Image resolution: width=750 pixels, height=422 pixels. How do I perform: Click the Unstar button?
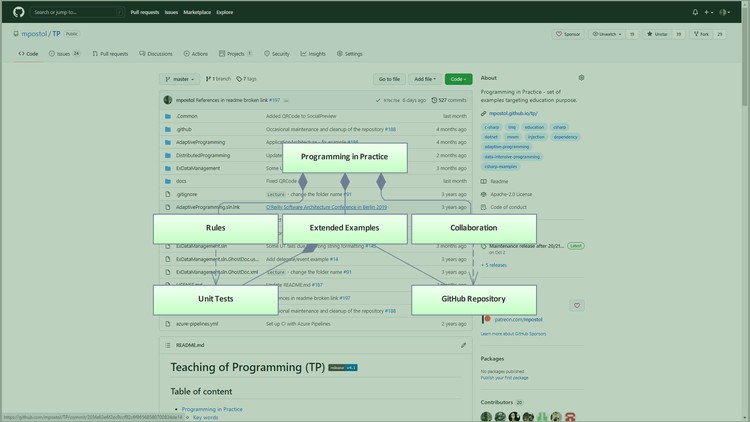click(x=657, y=34)
